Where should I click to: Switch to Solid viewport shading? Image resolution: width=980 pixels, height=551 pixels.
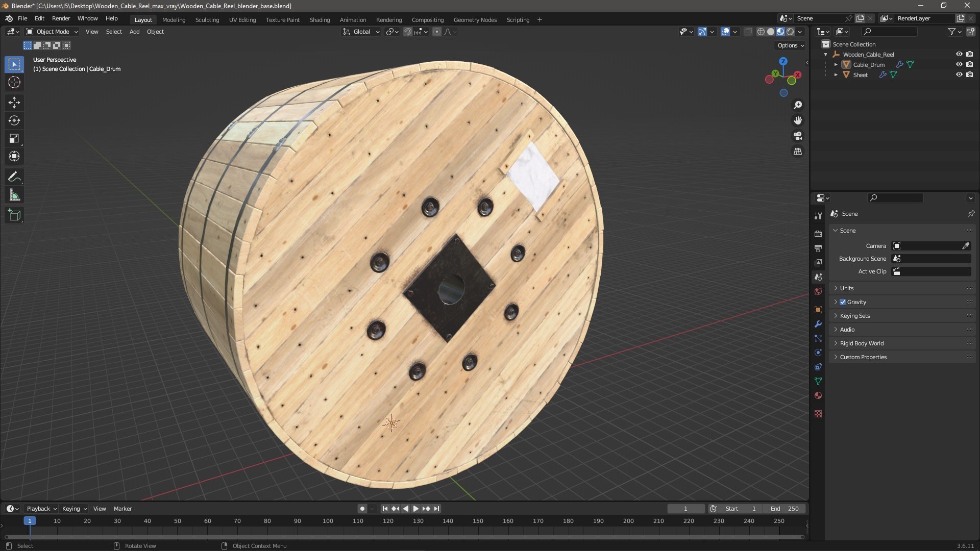[771, 32]
